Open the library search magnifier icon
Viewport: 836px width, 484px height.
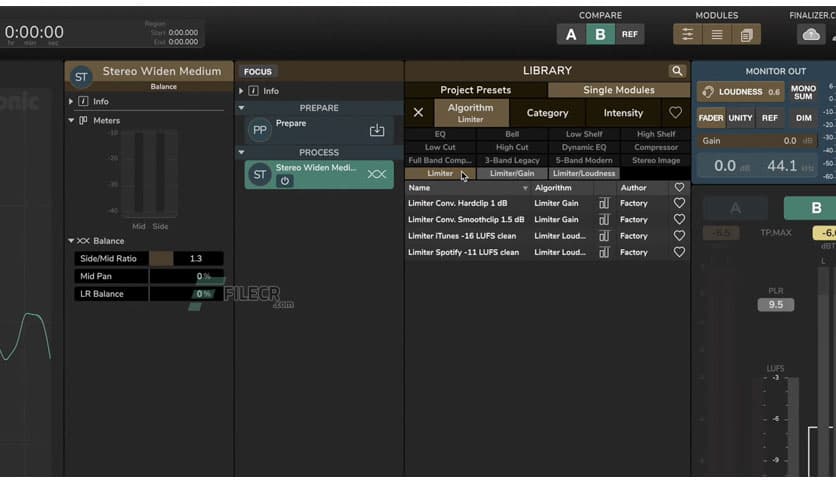pyautogui.click(x=677, y=71)
